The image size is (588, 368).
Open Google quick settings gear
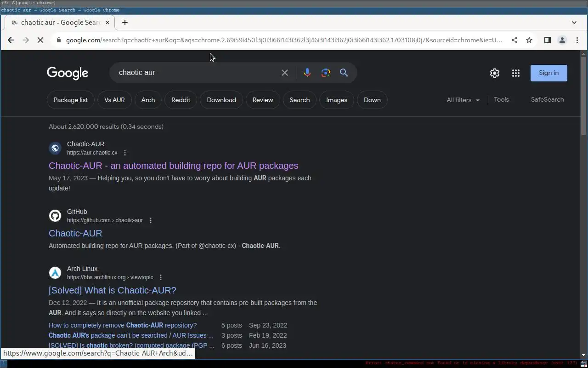click(x=495, y=73)
